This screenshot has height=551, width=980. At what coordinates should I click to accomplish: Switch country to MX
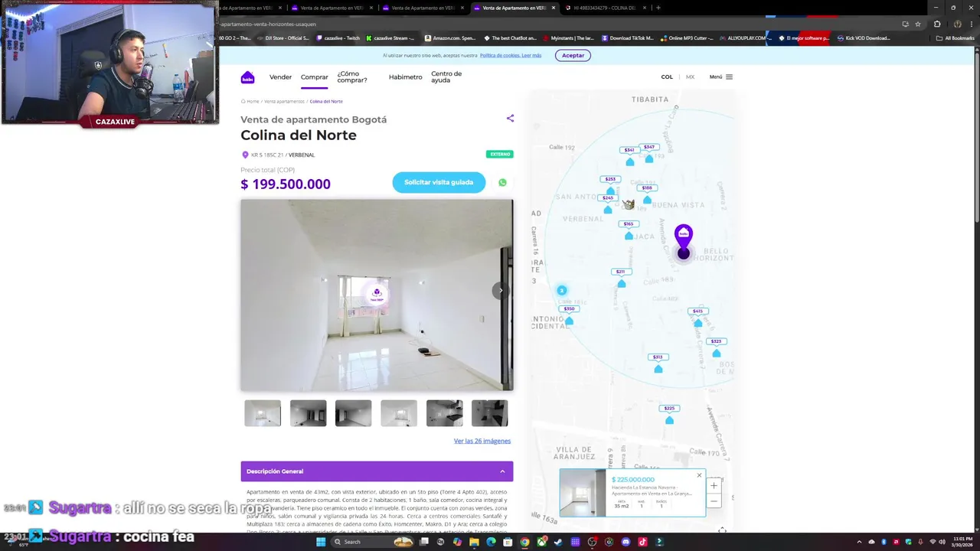tap(690, 77)
